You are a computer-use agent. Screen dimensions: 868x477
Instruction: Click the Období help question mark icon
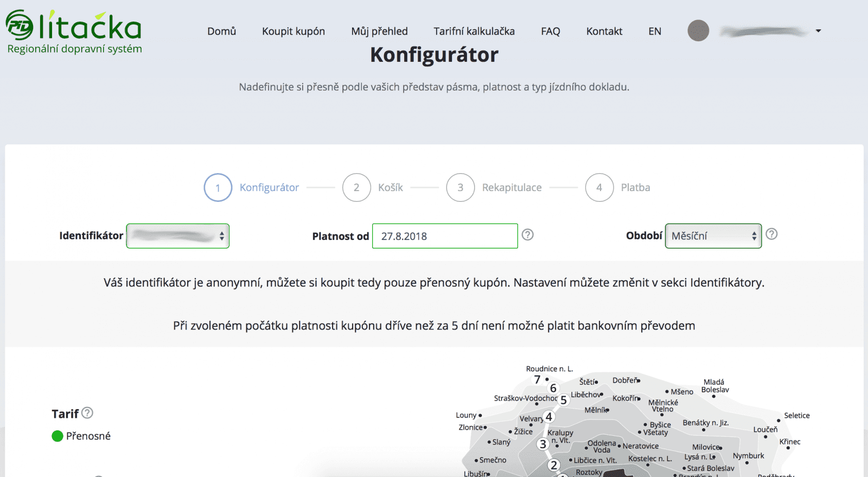point(772,235)
